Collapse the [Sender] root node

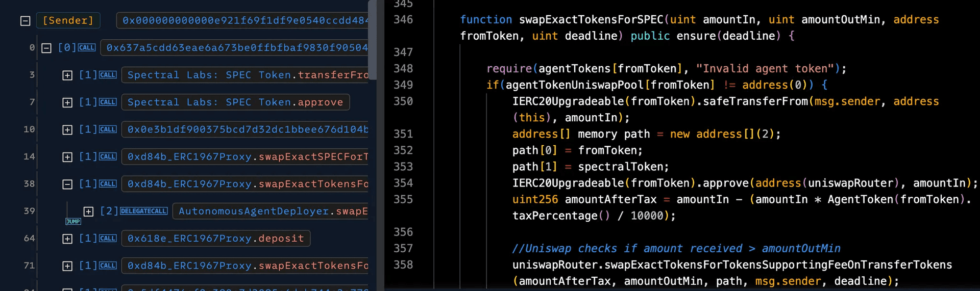pyautogui.click(x=25, y=21)
